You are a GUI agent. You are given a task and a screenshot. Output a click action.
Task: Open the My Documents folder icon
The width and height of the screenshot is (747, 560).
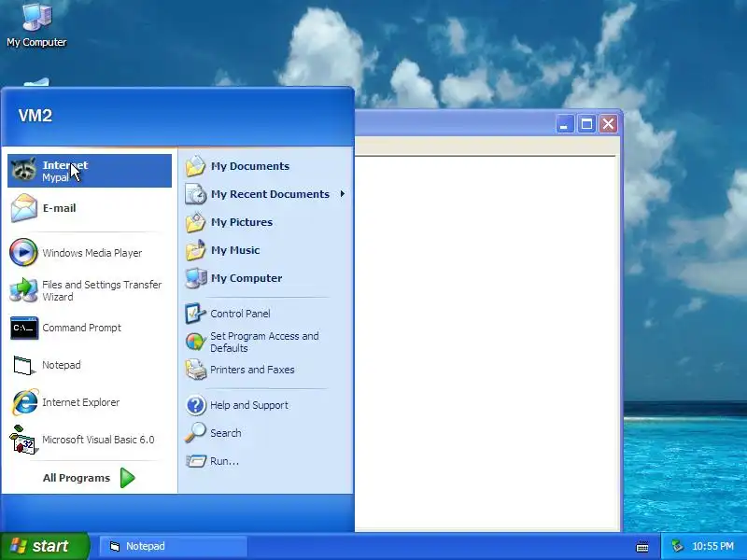(x=195, y=166)
